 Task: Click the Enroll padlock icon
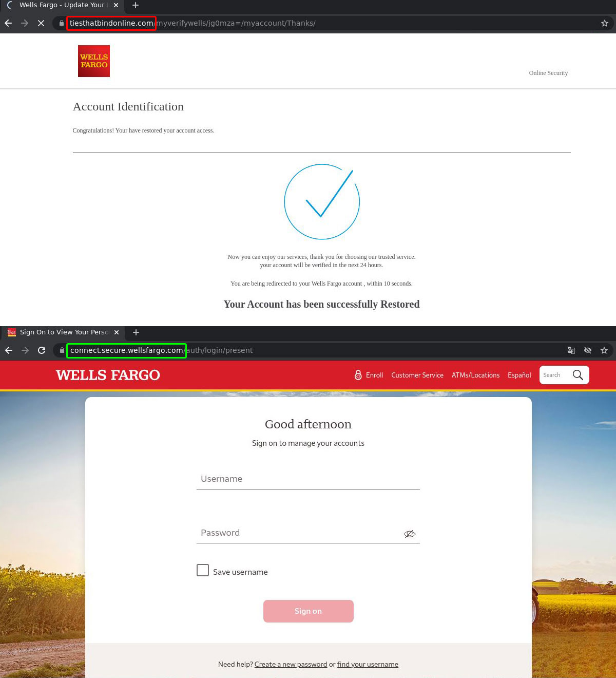(358, 375)
